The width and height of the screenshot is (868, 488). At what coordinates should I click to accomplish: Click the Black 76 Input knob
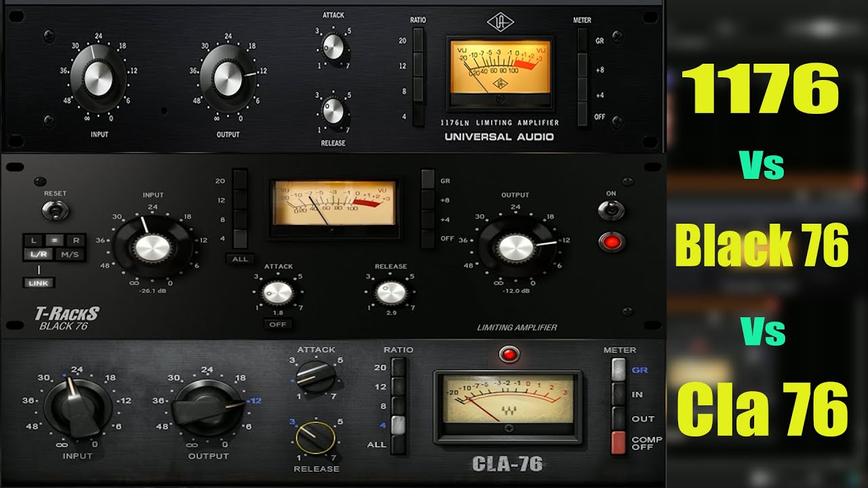coord(152,247)
